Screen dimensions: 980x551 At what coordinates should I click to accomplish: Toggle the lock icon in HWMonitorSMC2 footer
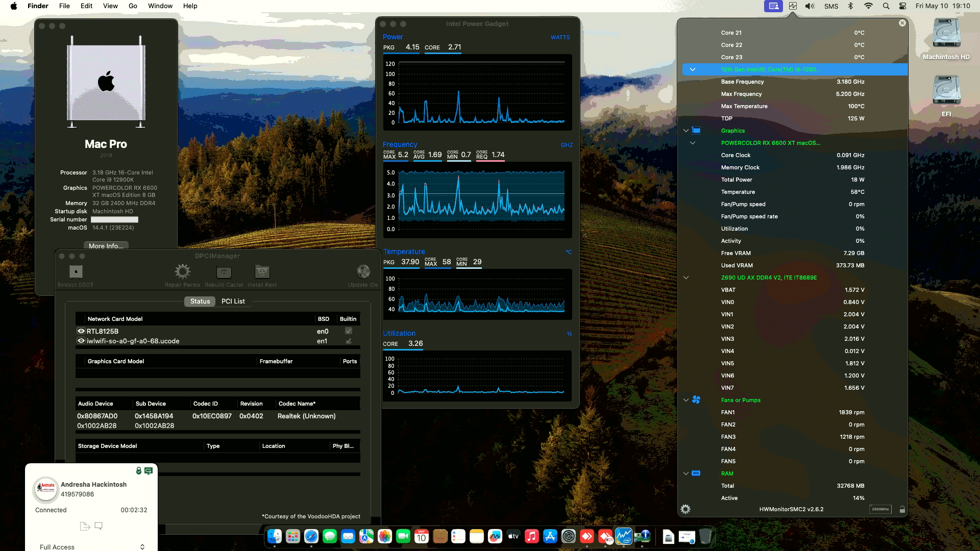pyautogui.click(x=902, y=509)
